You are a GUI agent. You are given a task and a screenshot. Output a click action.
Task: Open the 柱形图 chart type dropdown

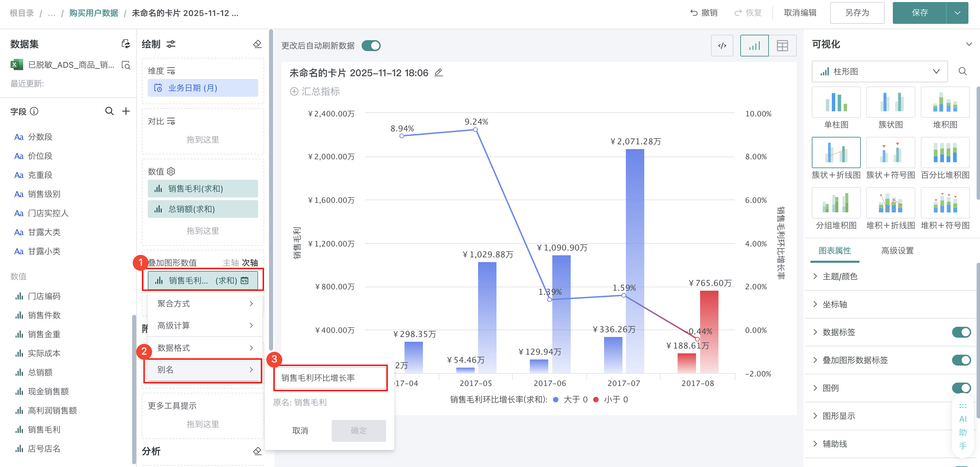pyautogui.click(x=879, y=71)
